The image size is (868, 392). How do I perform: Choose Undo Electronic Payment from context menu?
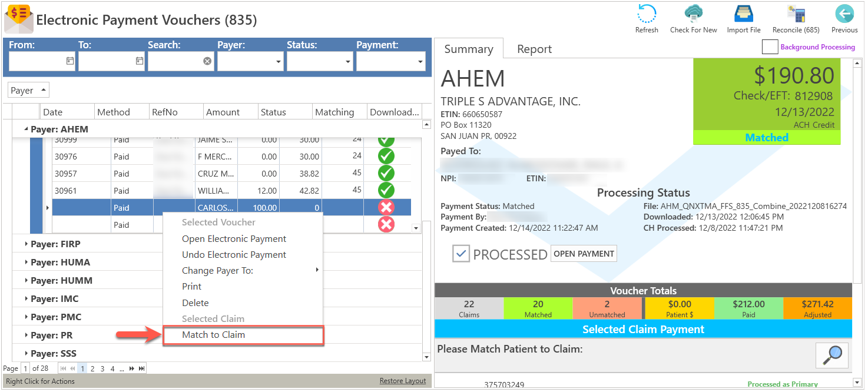click(243, 255)
